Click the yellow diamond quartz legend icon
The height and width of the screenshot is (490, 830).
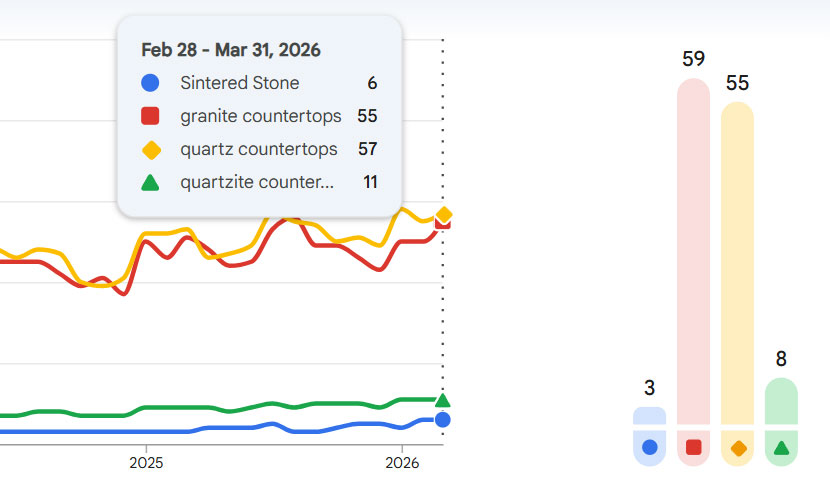(150, 150)
